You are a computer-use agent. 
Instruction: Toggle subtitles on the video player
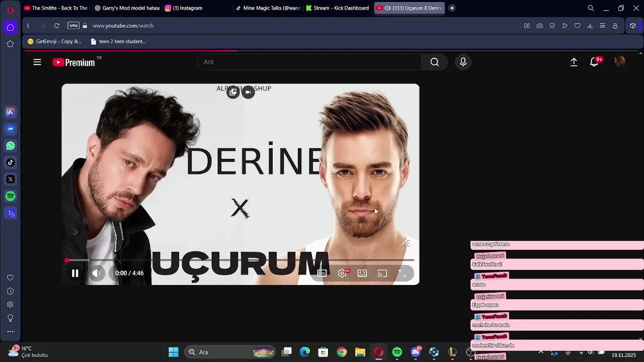[x=322, y=273]
